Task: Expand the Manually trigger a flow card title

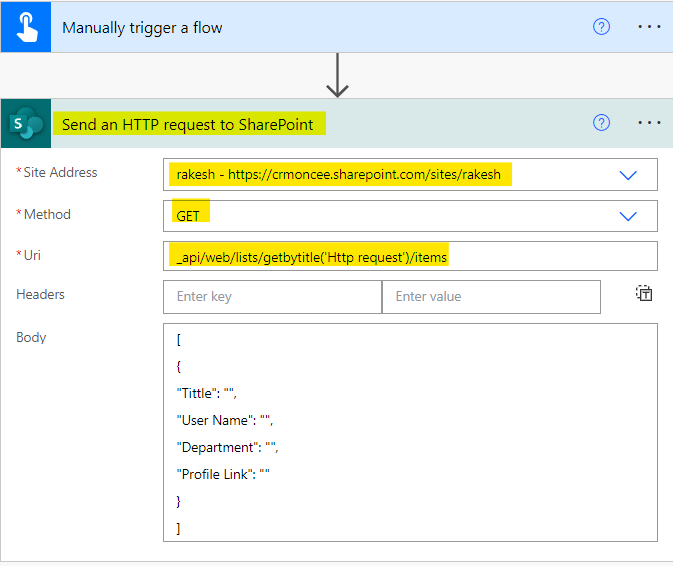Action: tap(142, 28)
